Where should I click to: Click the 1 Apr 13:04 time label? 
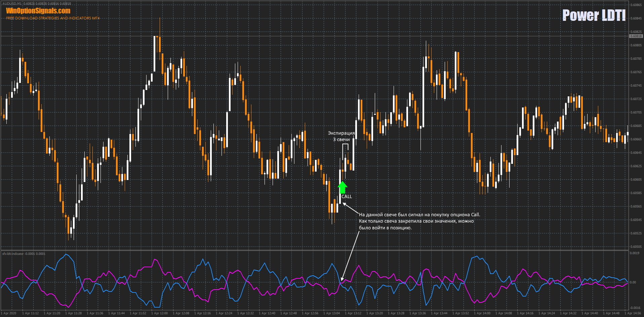(332, 313)
